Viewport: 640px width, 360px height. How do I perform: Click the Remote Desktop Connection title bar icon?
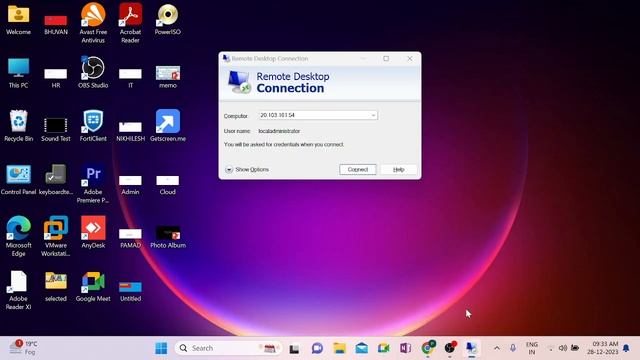[x=226, y=59]
